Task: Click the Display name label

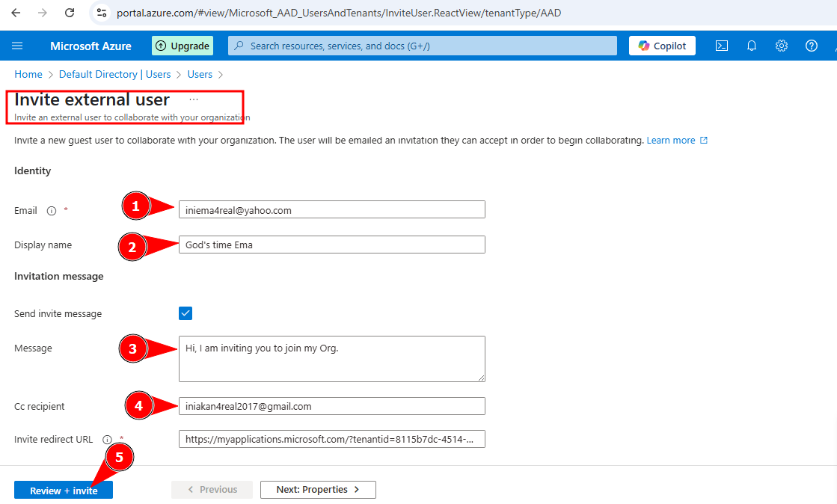Action: coord(43,245)
